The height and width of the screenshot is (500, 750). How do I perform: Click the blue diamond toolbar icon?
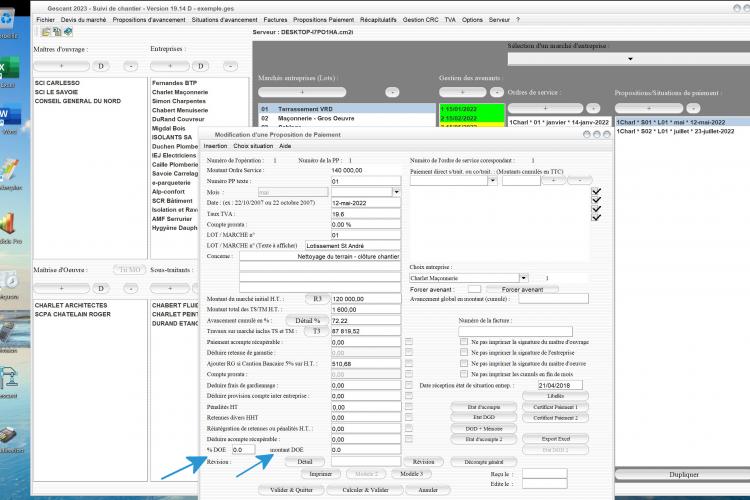(x=68, y=32)
